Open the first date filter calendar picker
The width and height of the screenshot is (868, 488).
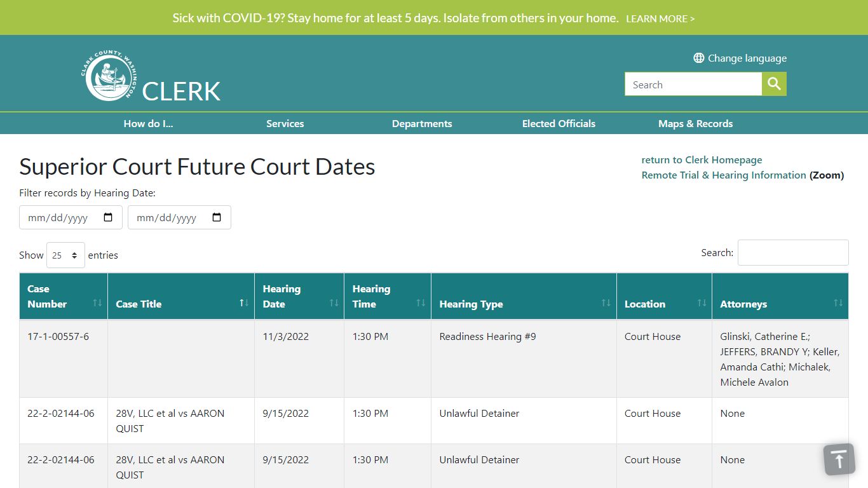(108, 217)
